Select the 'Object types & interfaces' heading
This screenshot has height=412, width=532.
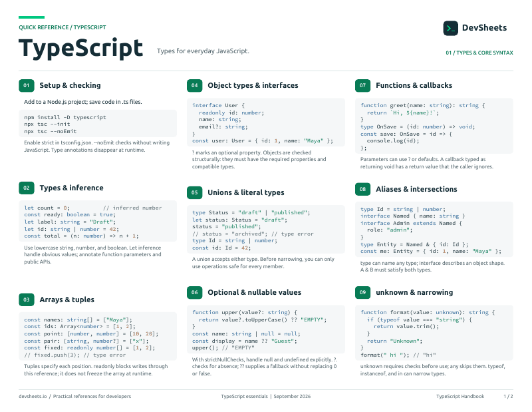pyautogui.click(x=253, y=86)
